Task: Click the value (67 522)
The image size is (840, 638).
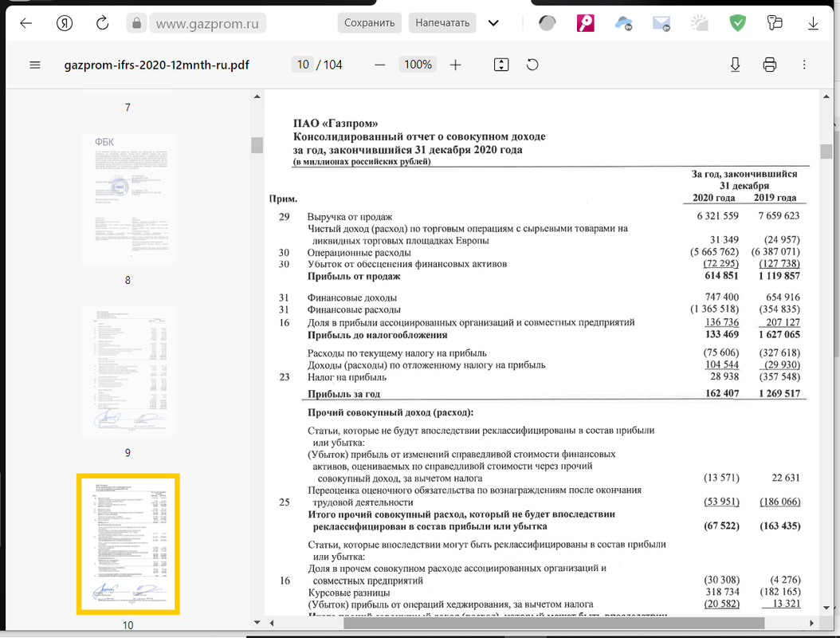Action: [x=721, y=526]
